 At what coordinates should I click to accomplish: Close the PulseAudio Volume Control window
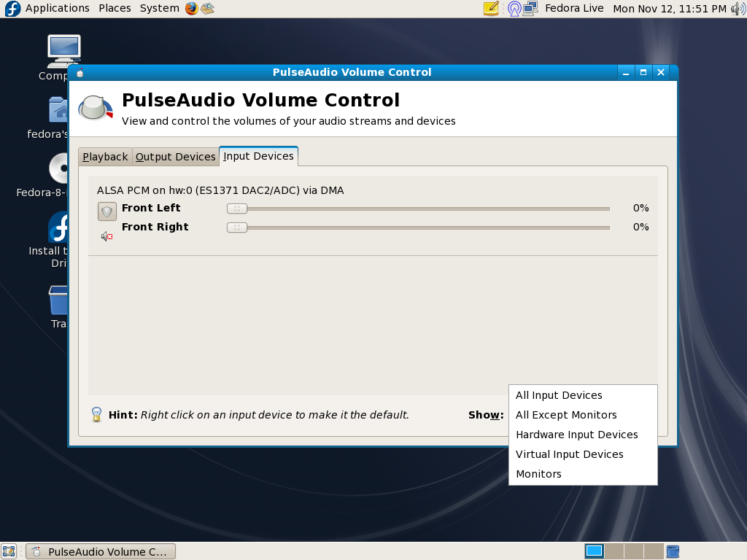click(661, 72)
